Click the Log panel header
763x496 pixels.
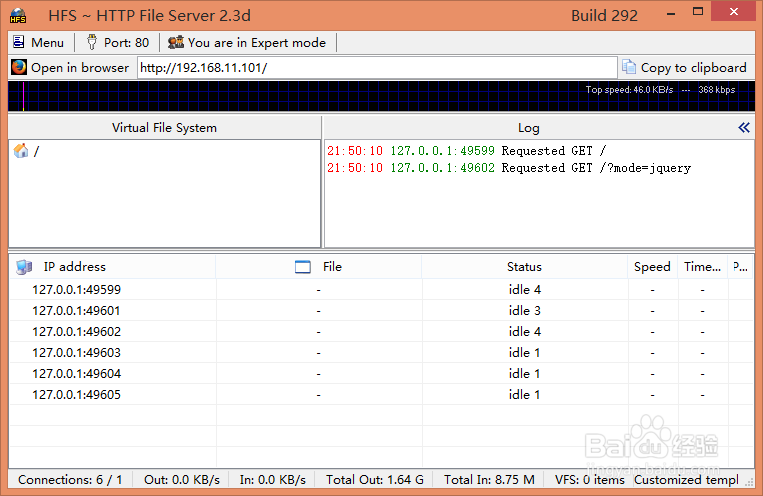click(529, 128)
